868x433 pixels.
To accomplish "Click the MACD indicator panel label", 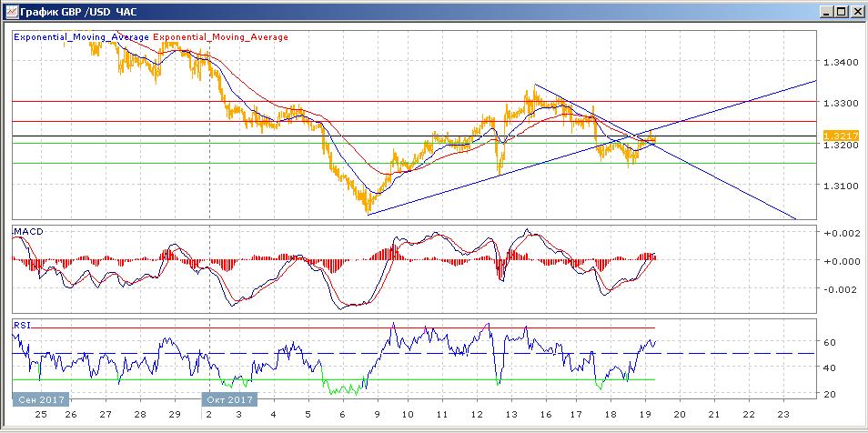I will pyautogui.click(x=28, y=232).
